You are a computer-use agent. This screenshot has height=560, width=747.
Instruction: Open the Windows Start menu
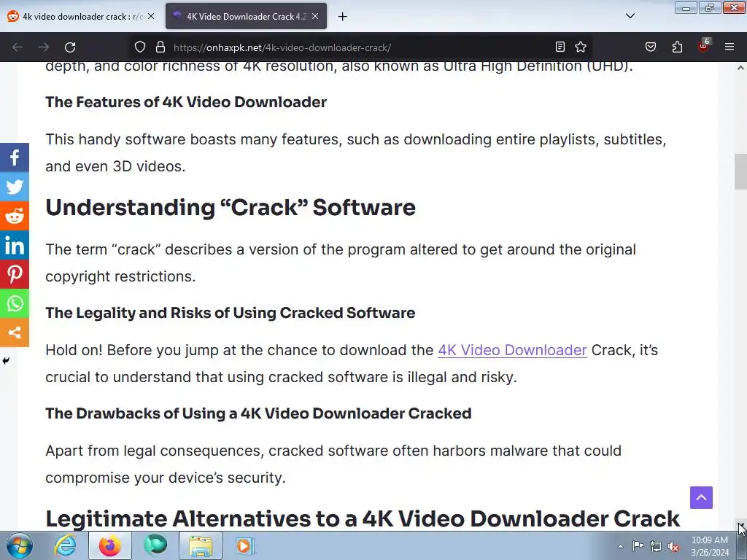[x=19, y=545]
